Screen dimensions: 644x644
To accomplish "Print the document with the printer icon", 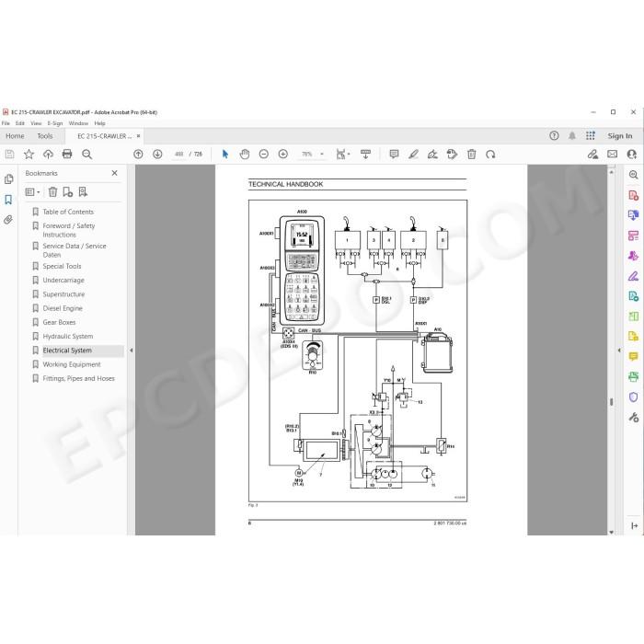I will tap(67, 155).
